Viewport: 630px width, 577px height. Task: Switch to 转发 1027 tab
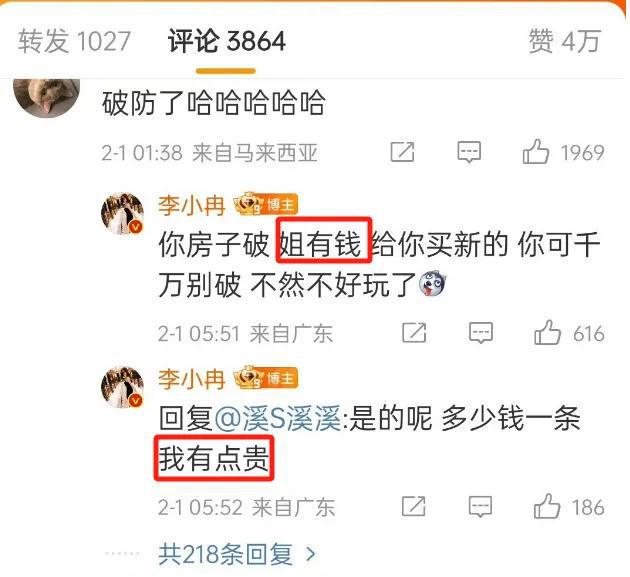tap(74, 41)
